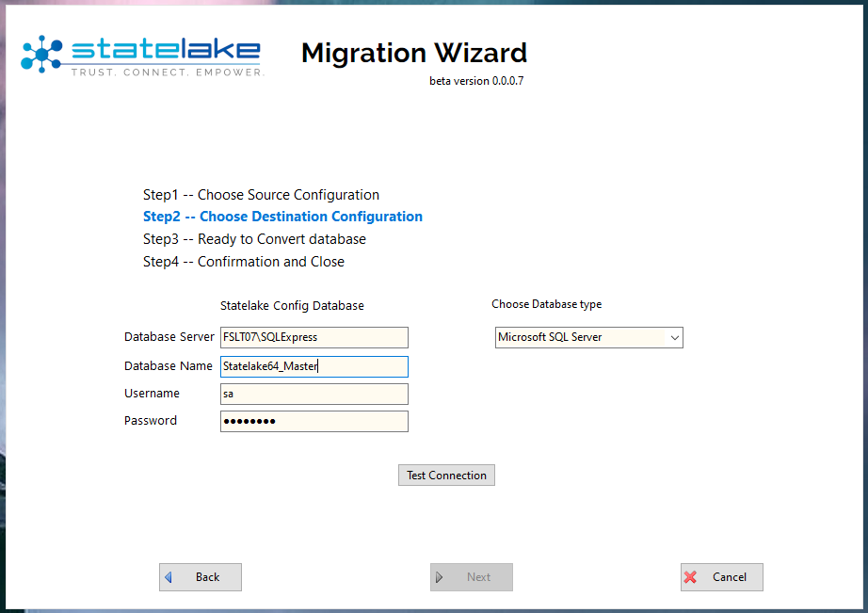Click Step4 -- Confirmation and Close
868x613 pixels.
tap(244, 262)
